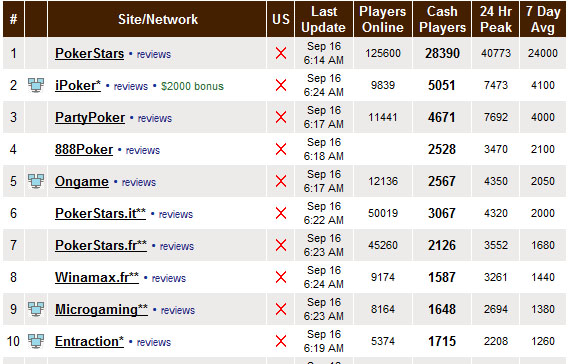Click the red X in PokerStars row

coord(281,53)
